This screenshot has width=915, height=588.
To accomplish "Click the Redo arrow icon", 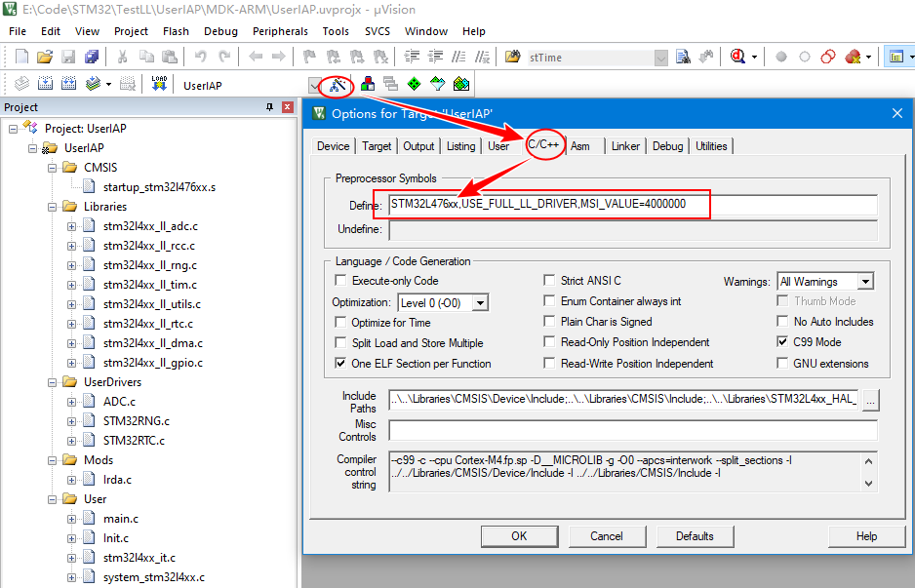I will coord(224,57).
